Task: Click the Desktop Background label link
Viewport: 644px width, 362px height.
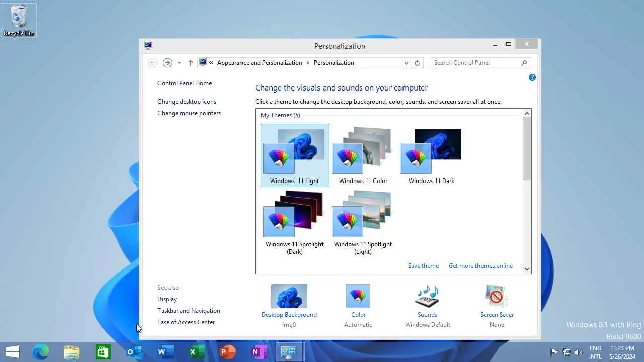Action: pos(289,315)
